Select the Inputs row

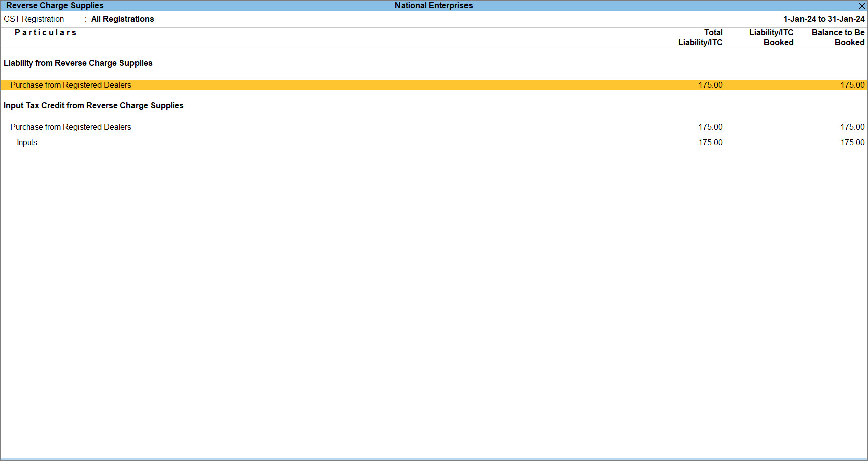(27, 143)
